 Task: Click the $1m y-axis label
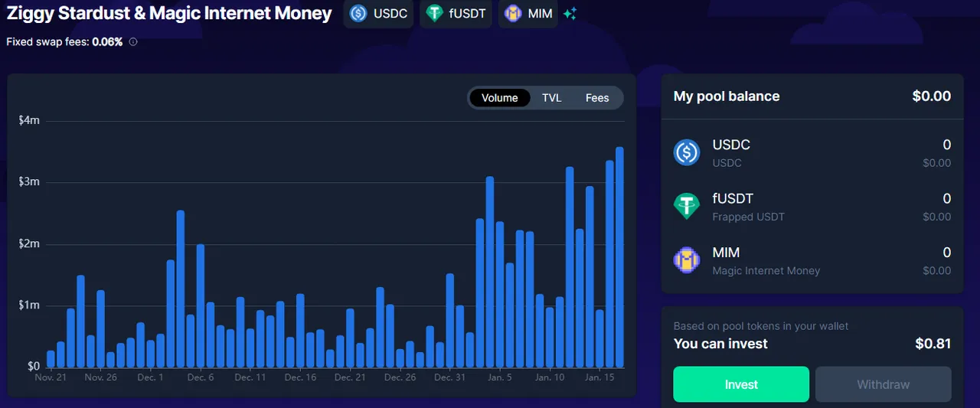click(x=29, y=305)
